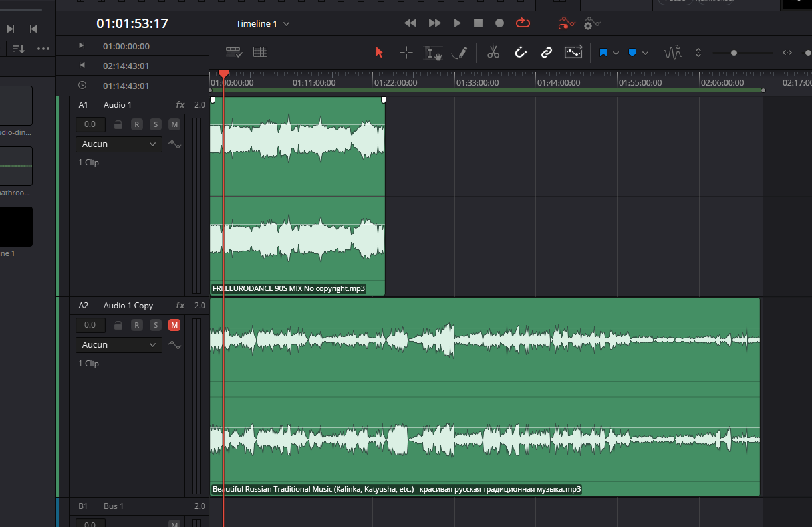Toggle loop playback button
This screenshot has width=812, height=527.
(523, 23)
